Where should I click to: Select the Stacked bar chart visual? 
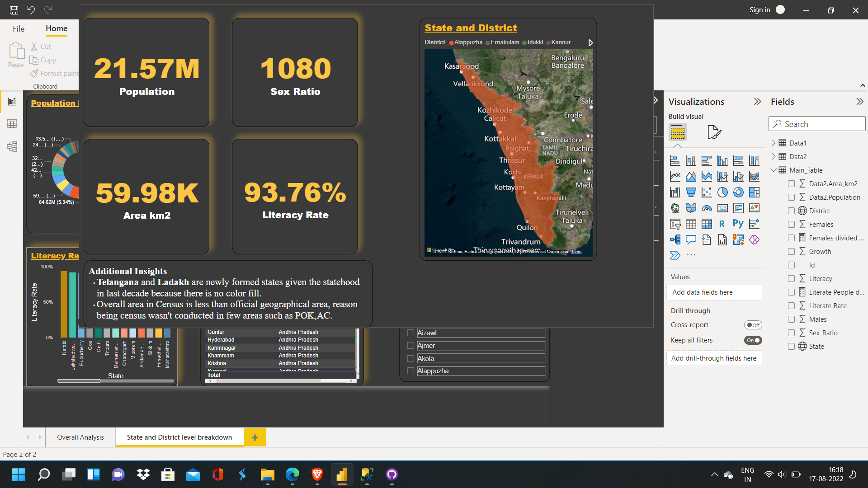(x=675, y=161)
